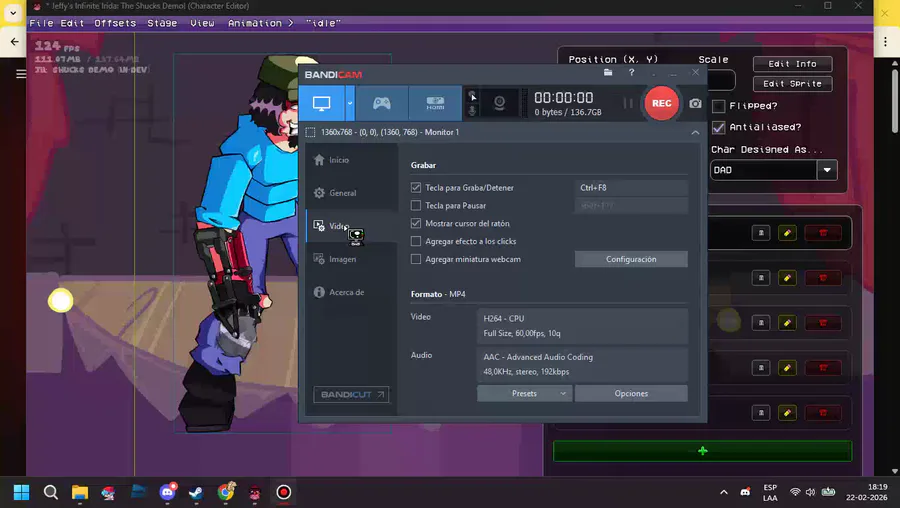
Task: Take a screenshot with Bandicam camera icon
Action: click(695, 103)
